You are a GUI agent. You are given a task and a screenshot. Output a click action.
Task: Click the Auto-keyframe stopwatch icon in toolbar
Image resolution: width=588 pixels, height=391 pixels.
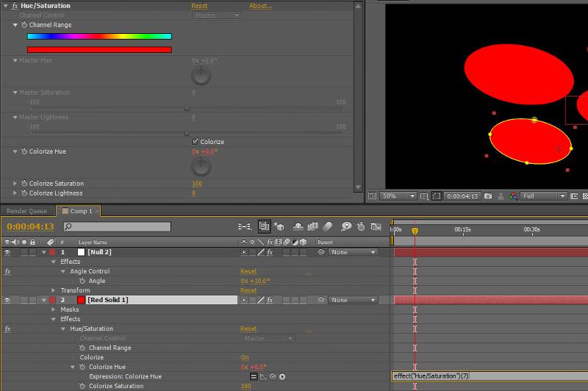click(361, 226)
